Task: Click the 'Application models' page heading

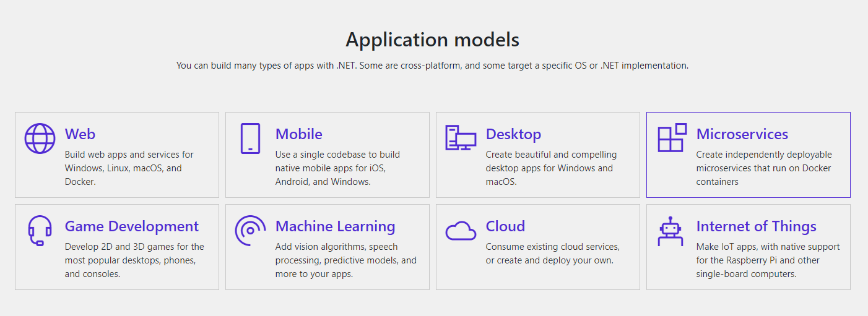Action: (x=433, y=40)
